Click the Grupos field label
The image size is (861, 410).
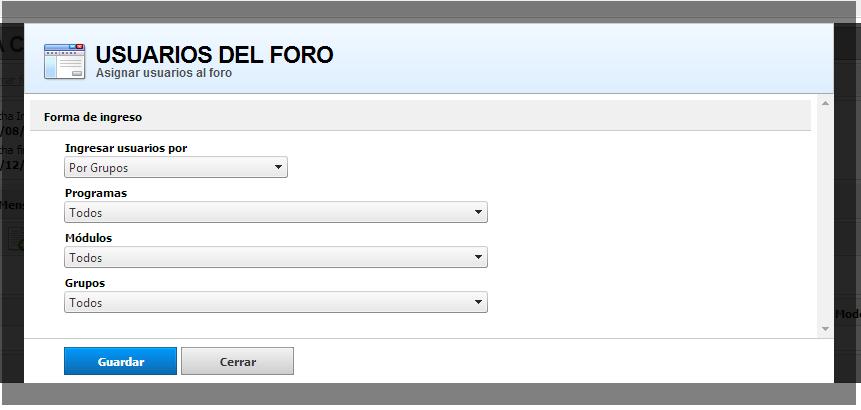pos(85,283)
